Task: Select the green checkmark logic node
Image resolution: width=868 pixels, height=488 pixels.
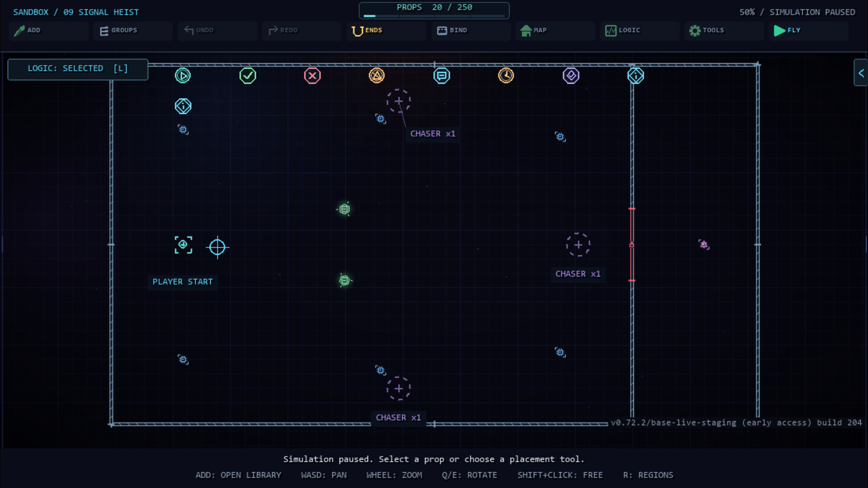Action: (248, 75)
